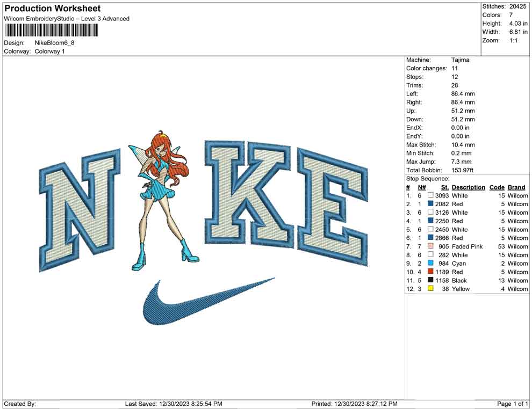The image size is (532, 409).
Task: Click the Yellow color swatch
Action: coord(430,288)
